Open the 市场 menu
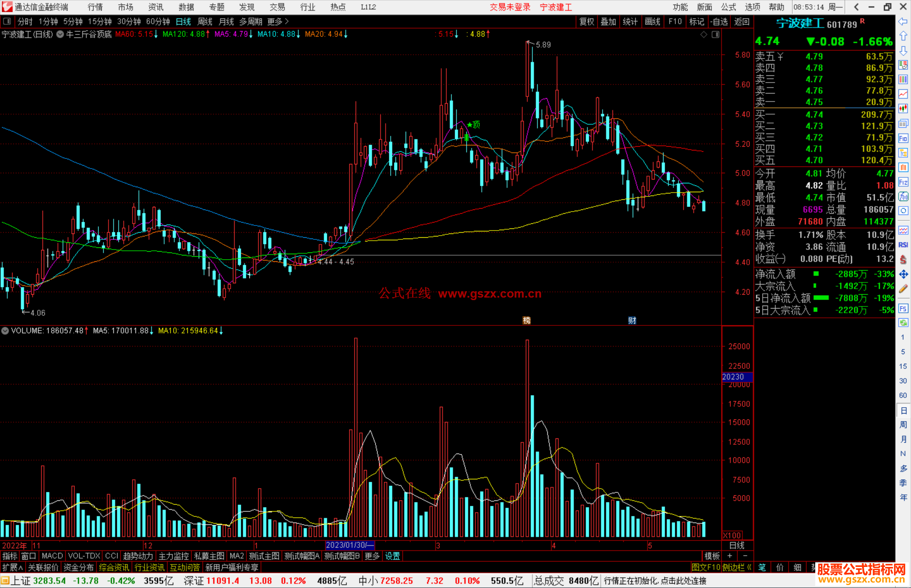Screen dimensions: 911x588 [x=125, y=7]
